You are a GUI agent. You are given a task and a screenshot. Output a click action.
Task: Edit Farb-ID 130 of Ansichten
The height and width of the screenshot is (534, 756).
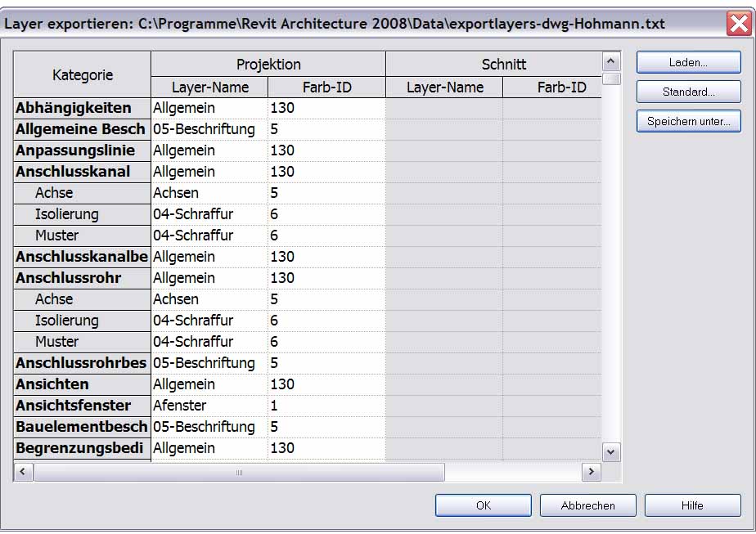coord(327,384)
